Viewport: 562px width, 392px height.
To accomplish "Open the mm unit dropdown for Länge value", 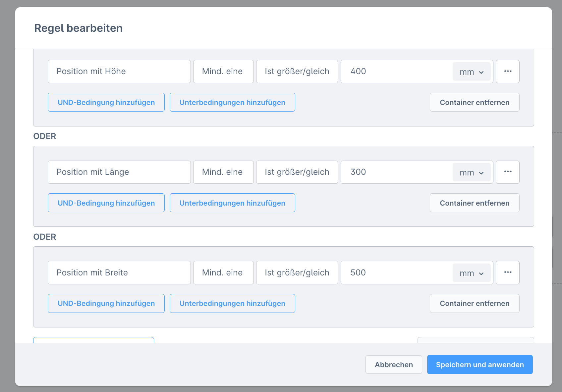I will coord(471,172).
